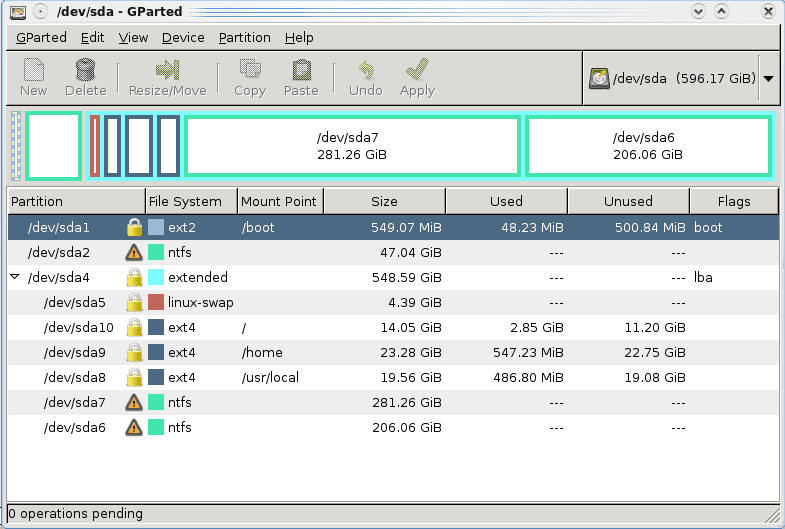Image resolution: width=785 pixels, height=529 pixels.
Task: Click the Resize/Move toolbar icon
Action: pos(168,70)
